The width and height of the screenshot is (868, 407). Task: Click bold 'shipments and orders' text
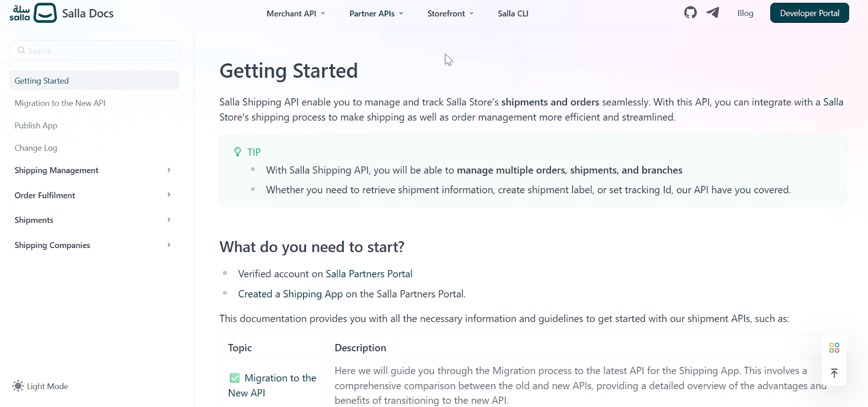tap(550, 102)
